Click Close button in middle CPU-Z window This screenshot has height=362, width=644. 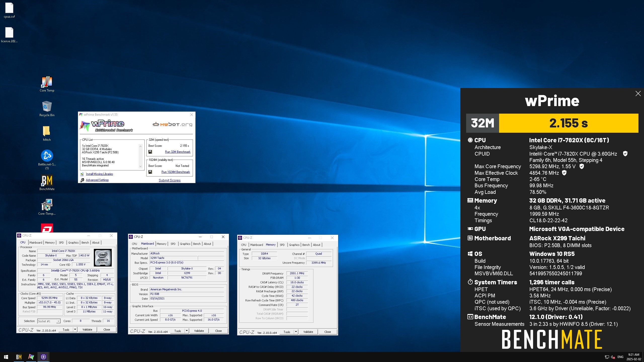coord(218,331)
